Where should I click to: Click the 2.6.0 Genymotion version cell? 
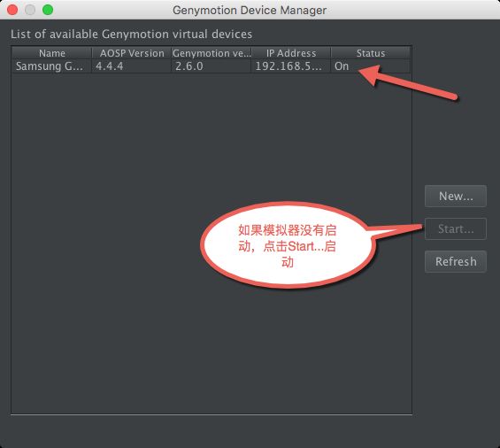pyautogui.click(x=212, y=66)
